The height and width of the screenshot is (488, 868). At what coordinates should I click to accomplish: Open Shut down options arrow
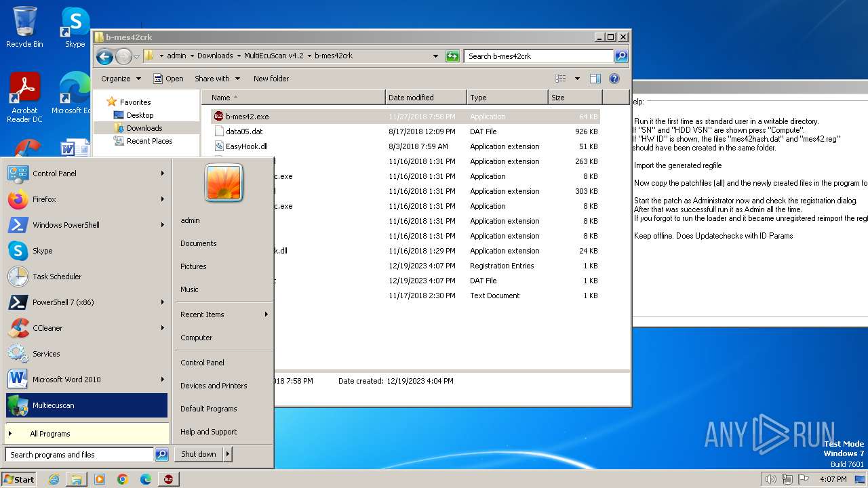pyautogui.click(x=228, y=454)
